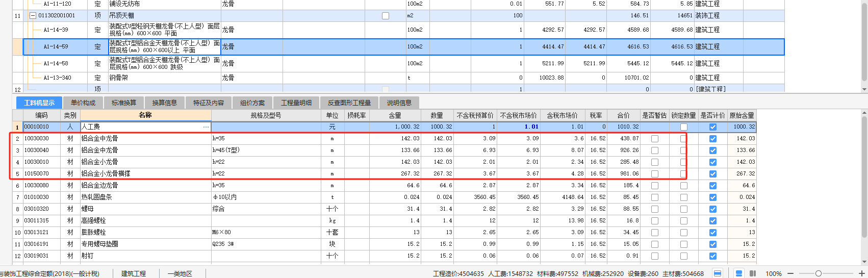Toggle 是否暂估 checkbox for 热轧圆盘条 row

point(655,197)
